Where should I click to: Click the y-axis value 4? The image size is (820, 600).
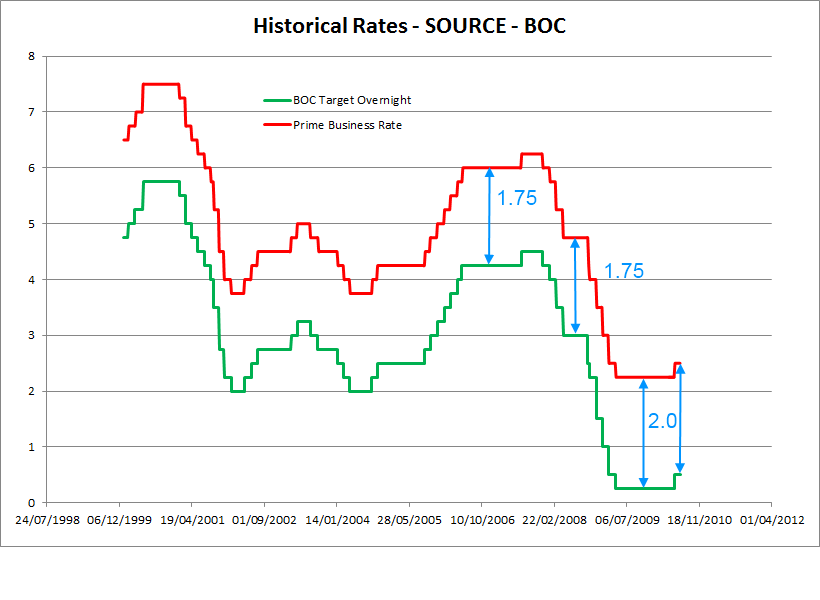[x=31, y=280]
